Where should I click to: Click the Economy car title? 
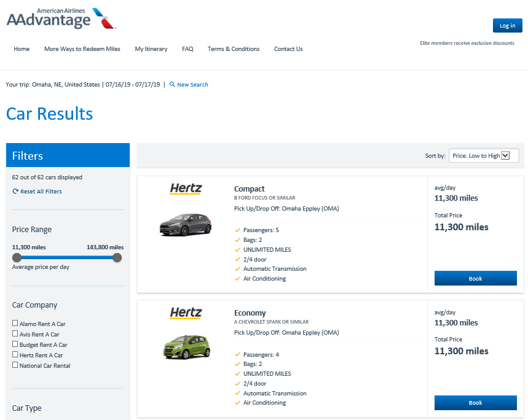[x=250, y=313]
